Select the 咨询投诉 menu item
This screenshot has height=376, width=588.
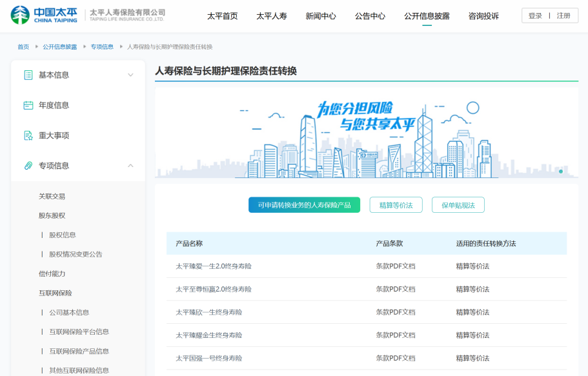pyautogui.click(x=483, y=16)
